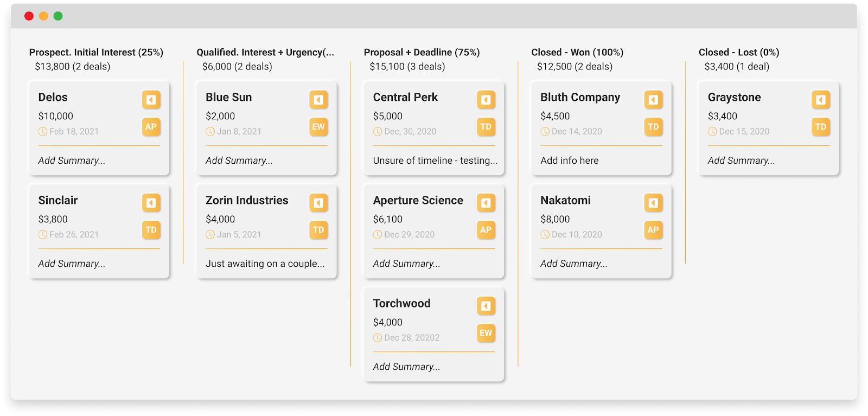Click the 'Add info here' summary on Bluth Company
Screen dimensions: 868x416
point(570,161)
